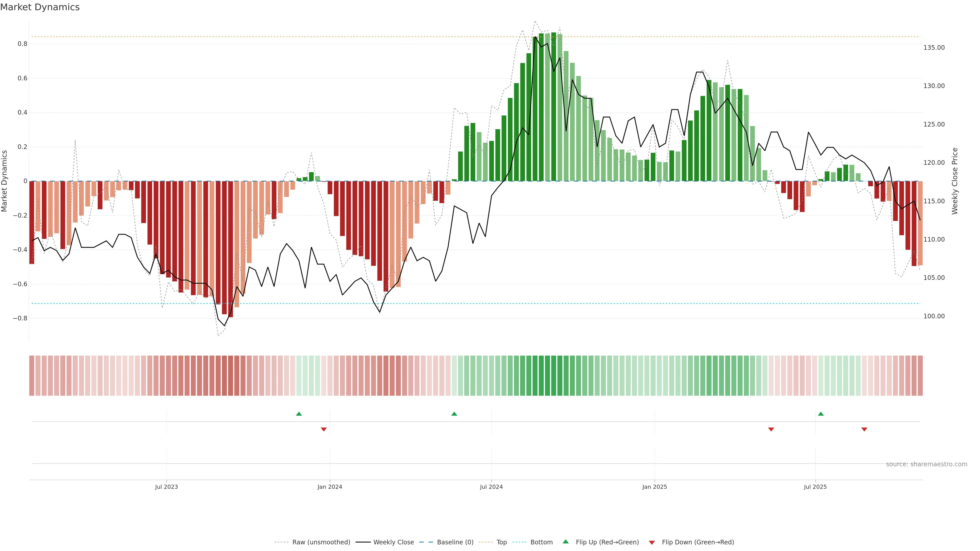The image size is (980, 551).
Task: Click the red flip-down marker before Jan 2024
Action: pyautogui.click(x=324, y=429)
